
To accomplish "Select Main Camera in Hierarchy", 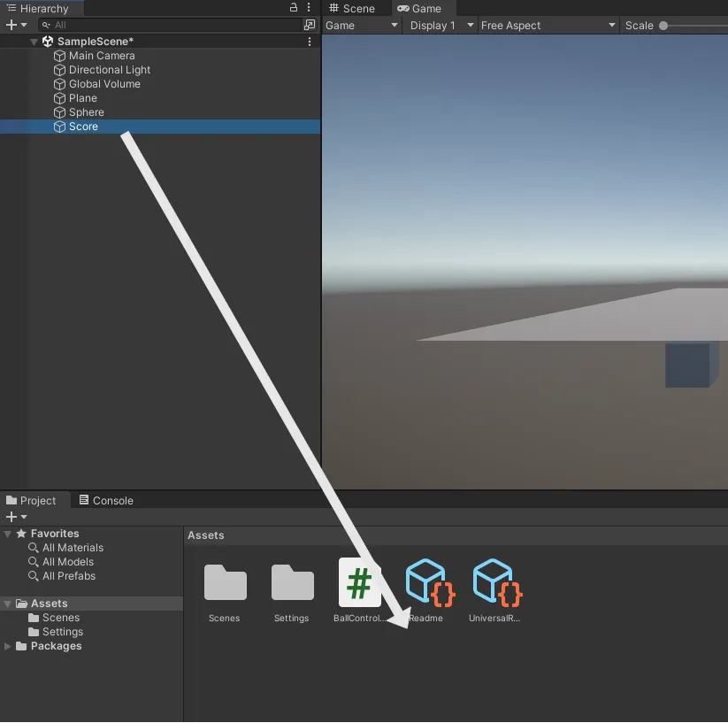I will pyautogui.click(x=102, y=56).
